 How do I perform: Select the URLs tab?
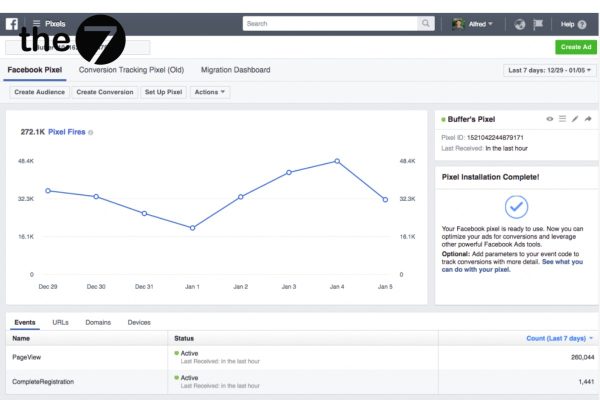point(60,322)
